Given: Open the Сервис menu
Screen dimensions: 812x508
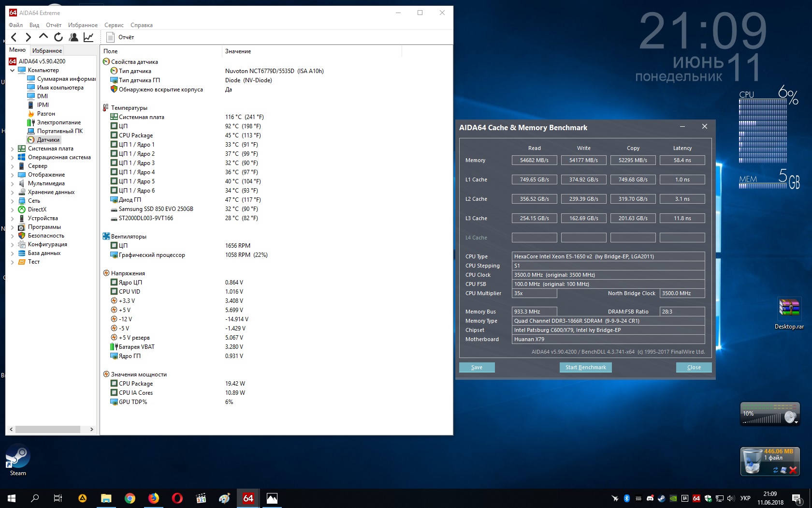Looking at the screenshot, I should [114, 25].
